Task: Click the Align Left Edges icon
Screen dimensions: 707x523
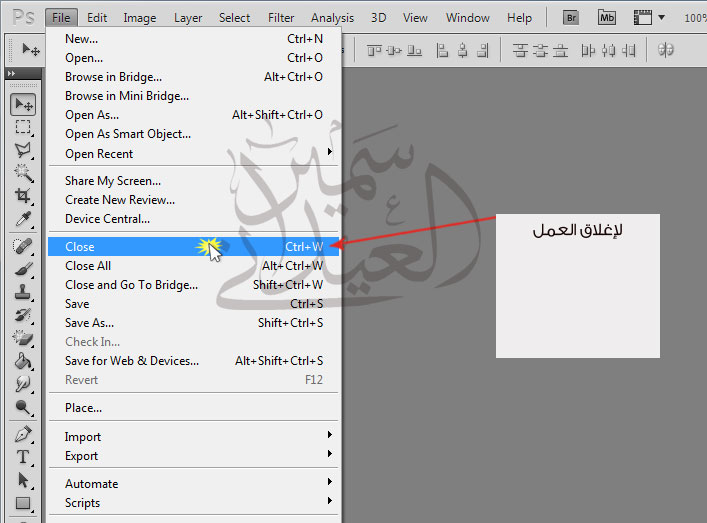Action: pyautogui.click(x=442, y=50)
